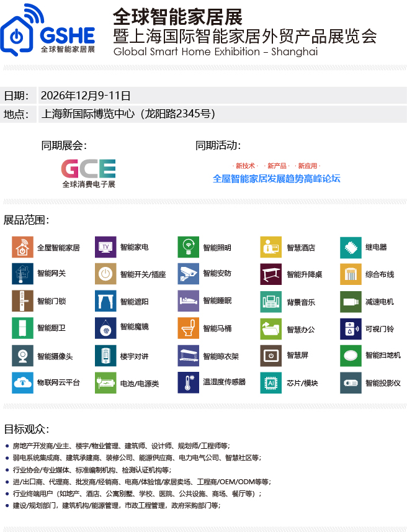Click the 展品范围 heading

click(27, 220)
